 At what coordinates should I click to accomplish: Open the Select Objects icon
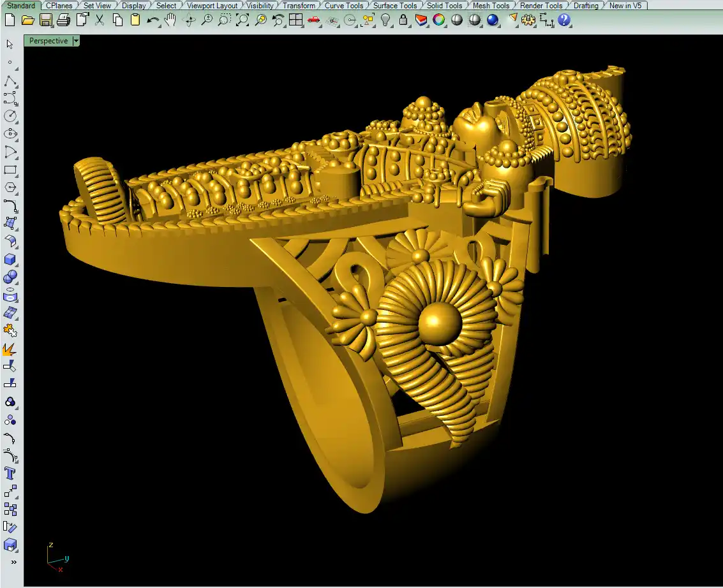pos(368,20)
